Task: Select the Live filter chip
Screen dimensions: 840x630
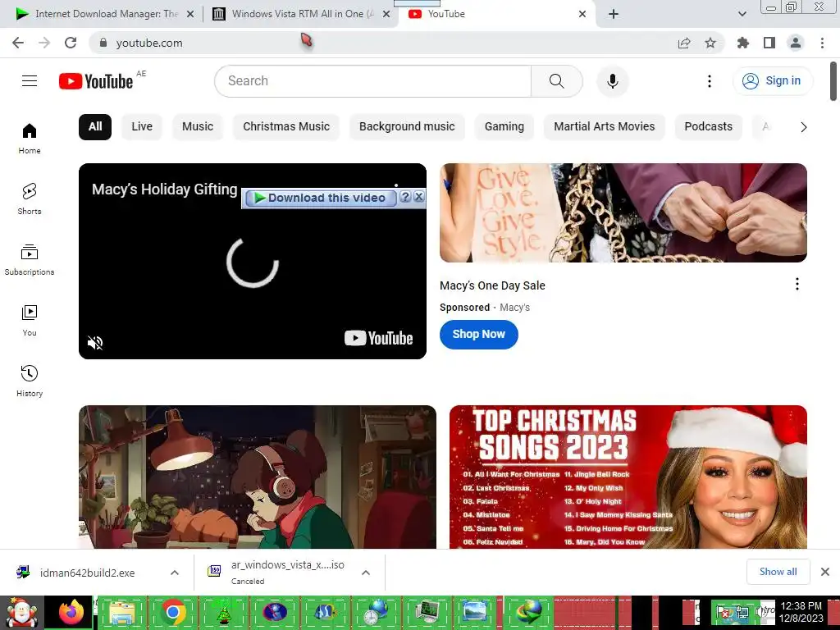Action: [x=142, y=127]
